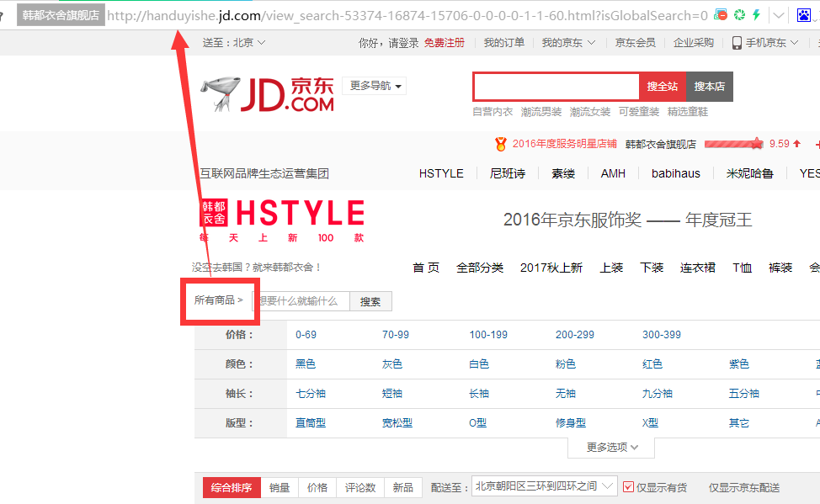Click the 韩都衣舍旗舰店 store name link
The height and width of the screenshot is (504, 820).
click(661, 144)
